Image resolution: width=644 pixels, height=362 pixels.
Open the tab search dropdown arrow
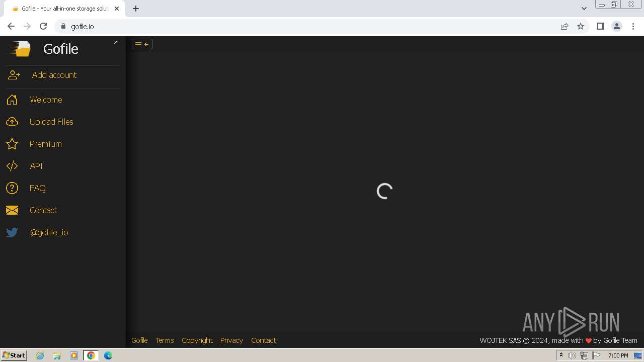pyautogui.click(x=584, y=9)
